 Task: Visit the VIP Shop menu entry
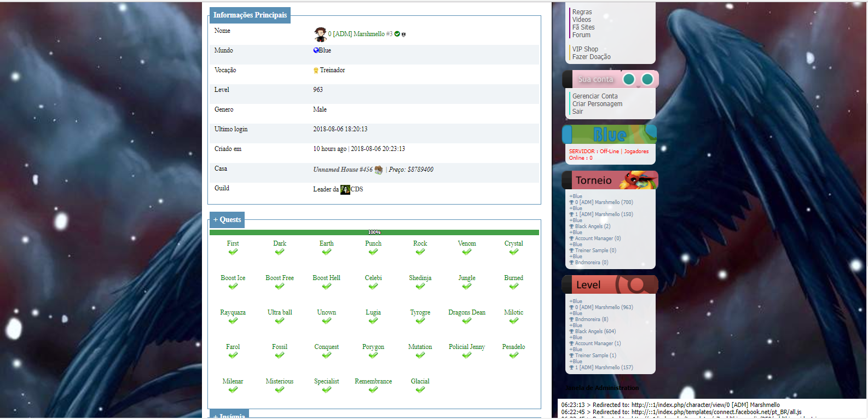585,49
